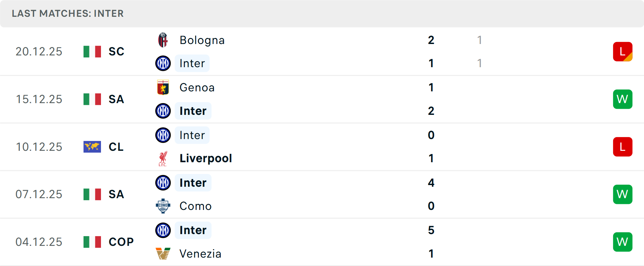644x266 pixels.
Task: Click the win badge for Como match
Action: click(623, 194)
